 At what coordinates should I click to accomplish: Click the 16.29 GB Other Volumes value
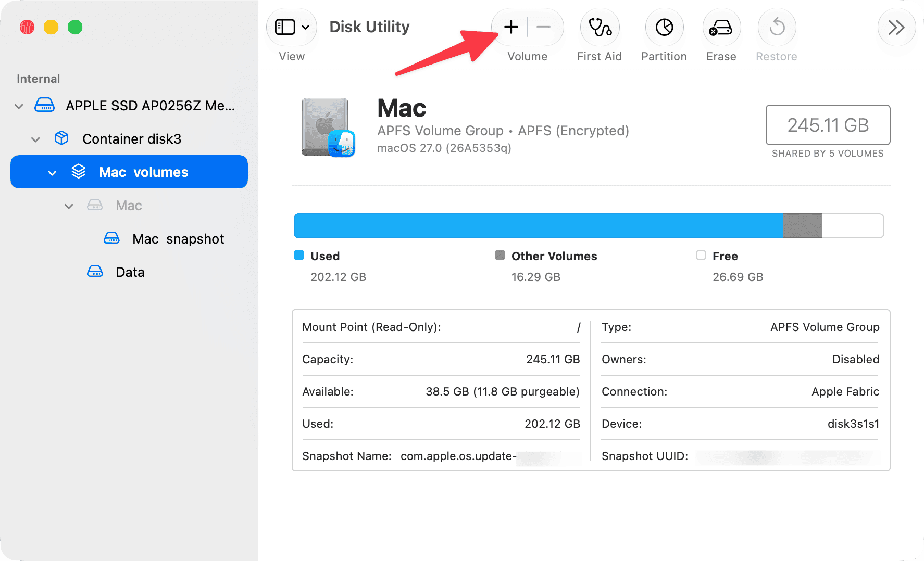pyautogui.click(x=536, y=277)
